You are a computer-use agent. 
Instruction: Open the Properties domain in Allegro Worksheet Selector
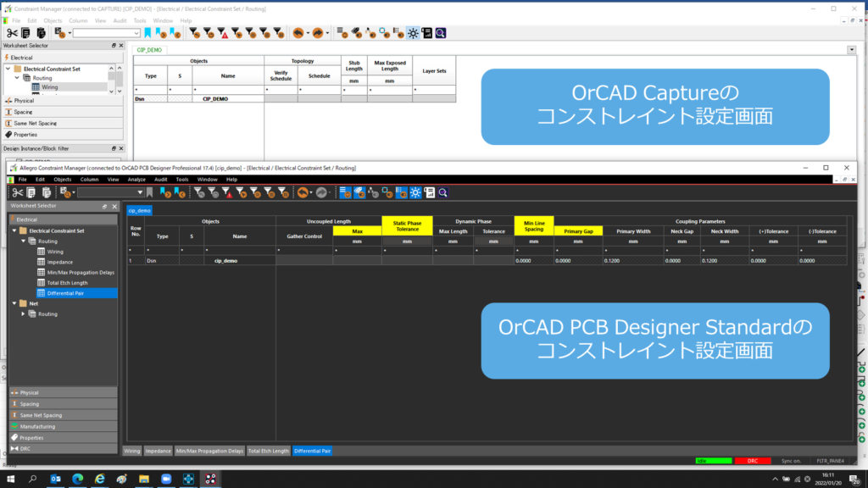63,438
